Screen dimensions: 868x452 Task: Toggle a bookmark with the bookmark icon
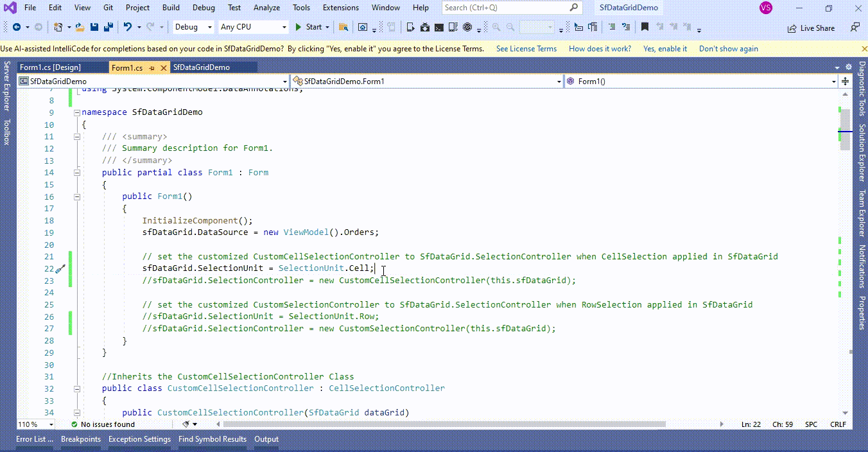[645, 27]
